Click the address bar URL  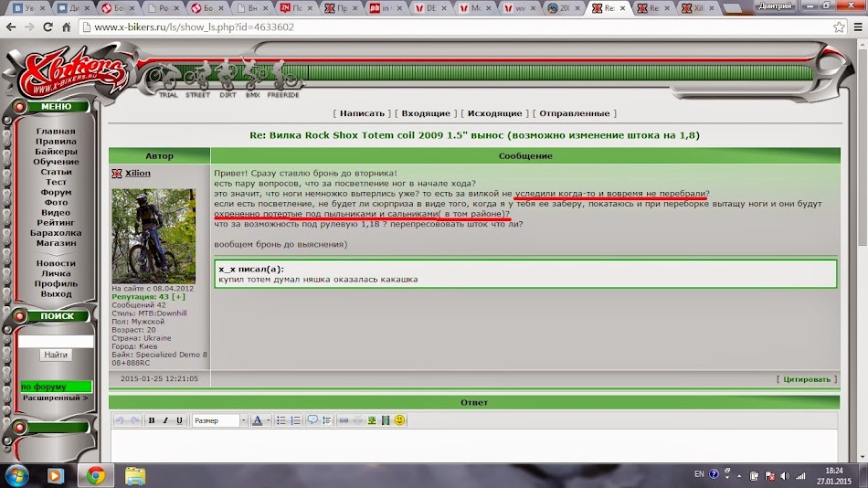click(195, 27)
